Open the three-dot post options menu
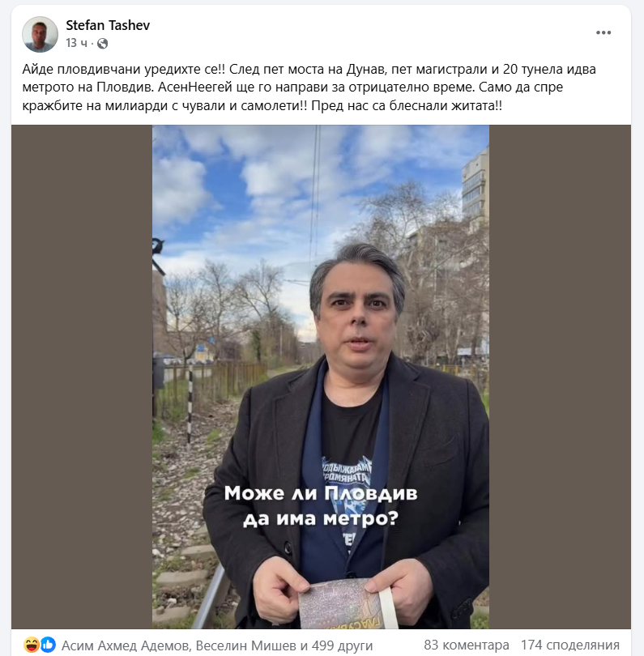This screenshot has height=656, width=644. coord(603,32)
